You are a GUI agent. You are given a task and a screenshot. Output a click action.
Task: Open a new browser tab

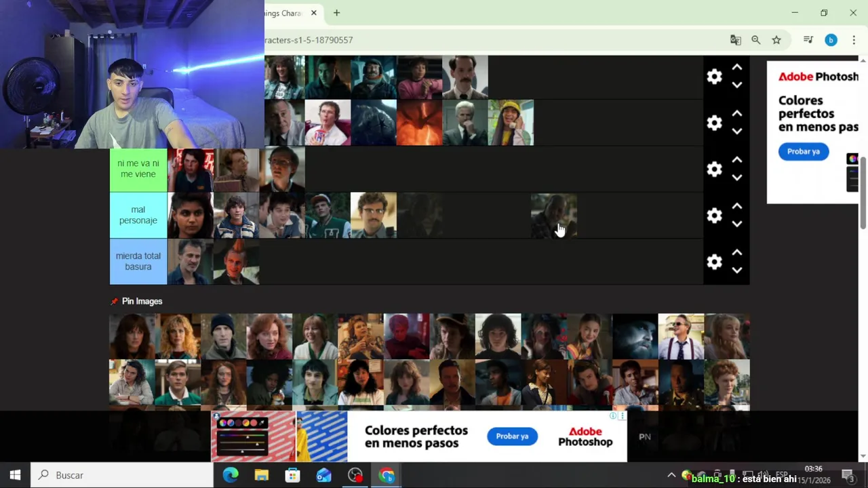pos(336,13)
